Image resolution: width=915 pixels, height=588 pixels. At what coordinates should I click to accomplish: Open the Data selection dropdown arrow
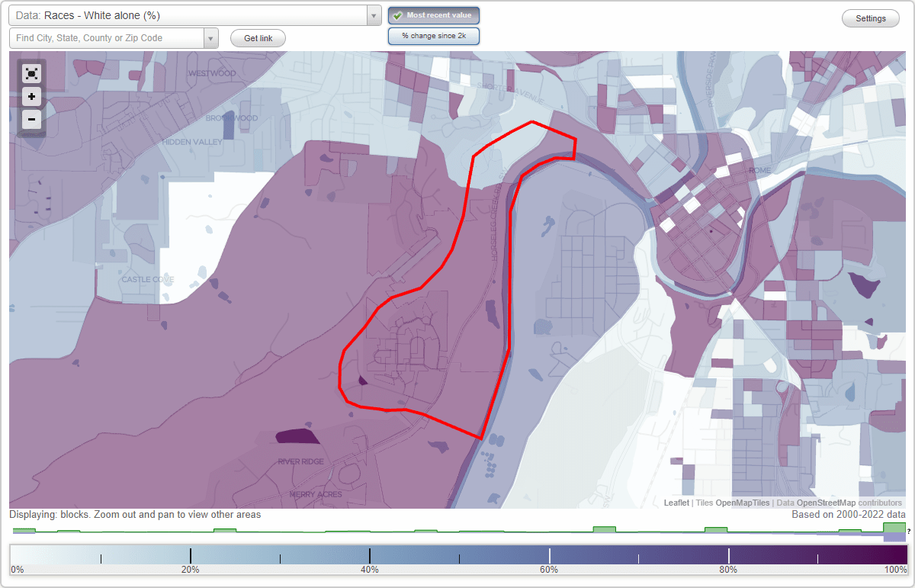coord(374,15)
